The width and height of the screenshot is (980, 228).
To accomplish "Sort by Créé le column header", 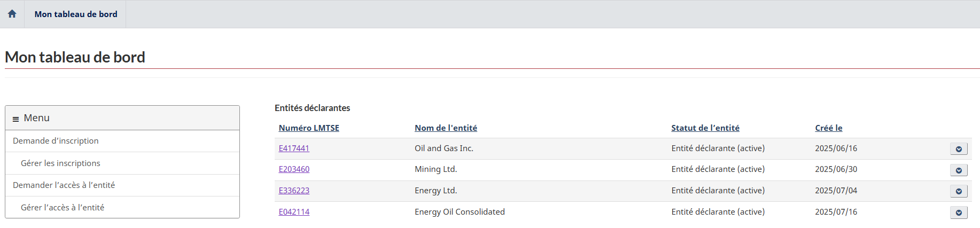I will click(x=828, y=128).
